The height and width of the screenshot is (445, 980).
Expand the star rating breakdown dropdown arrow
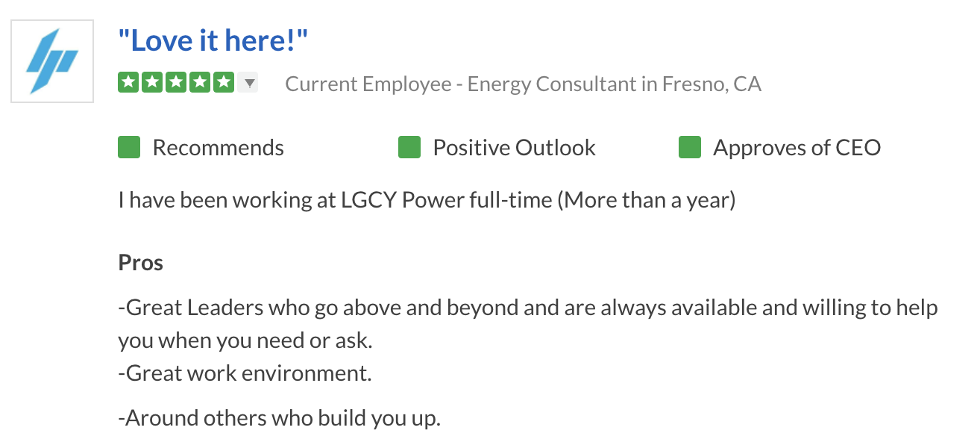248,83
